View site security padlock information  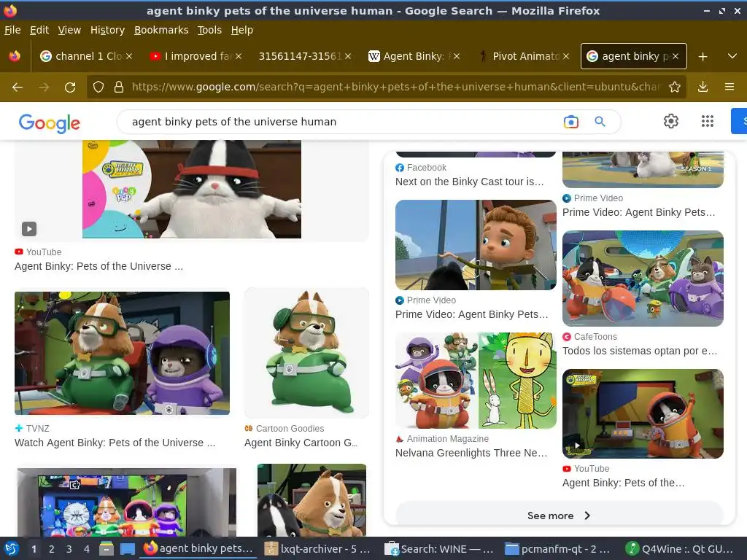119,87
